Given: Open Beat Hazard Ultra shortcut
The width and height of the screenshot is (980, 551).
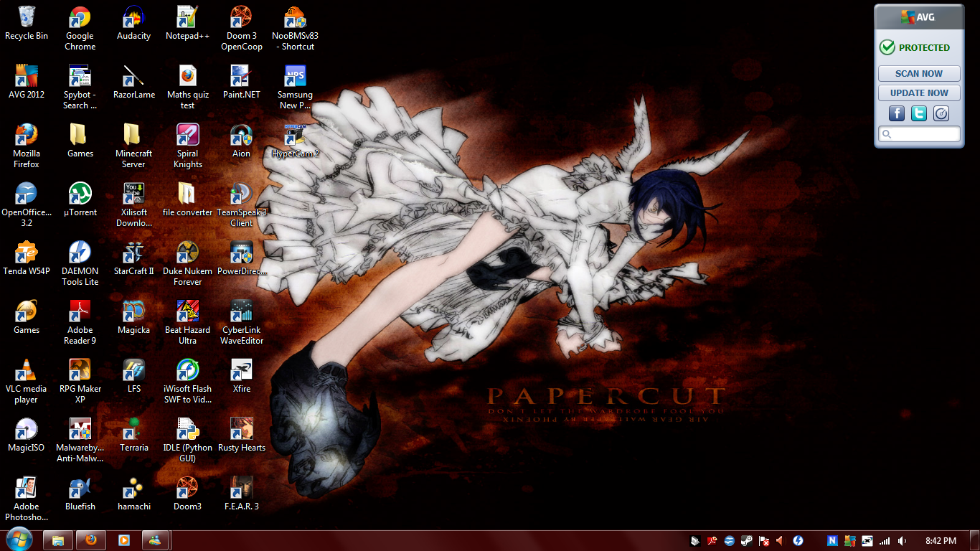Looking at the screenshot, I should (x=187, y=323).
